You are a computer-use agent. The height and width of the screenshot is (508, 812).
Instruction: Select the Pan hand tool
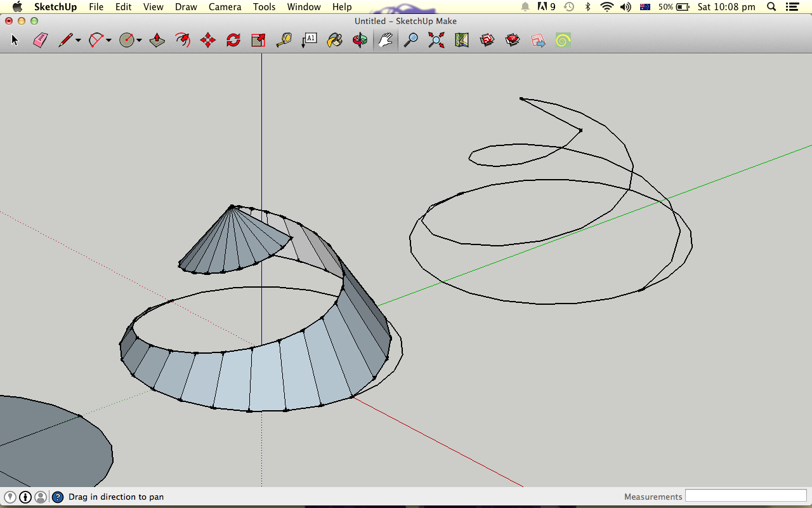[386, 41]
